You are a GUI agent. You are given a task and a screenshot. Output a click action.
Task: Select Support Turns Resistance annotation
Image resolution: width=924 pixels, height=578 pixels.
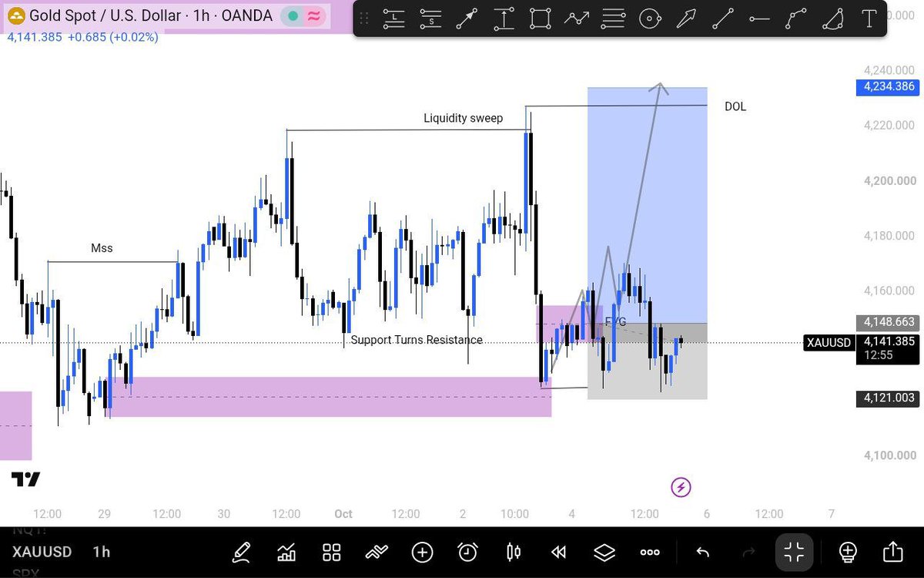click(x=417, y=340)
